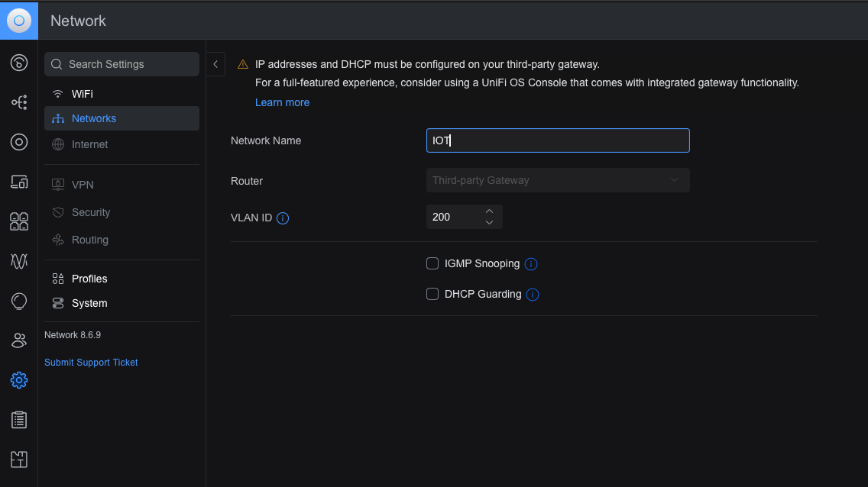
Task: Open the System Log list icon
Action: pos(19,420)
